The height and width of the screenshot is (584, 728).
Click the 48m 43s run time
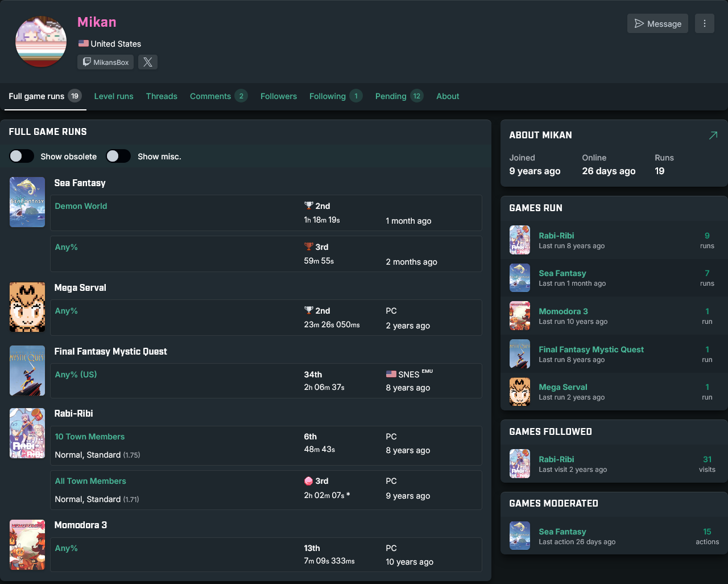(x=320, y=449)
